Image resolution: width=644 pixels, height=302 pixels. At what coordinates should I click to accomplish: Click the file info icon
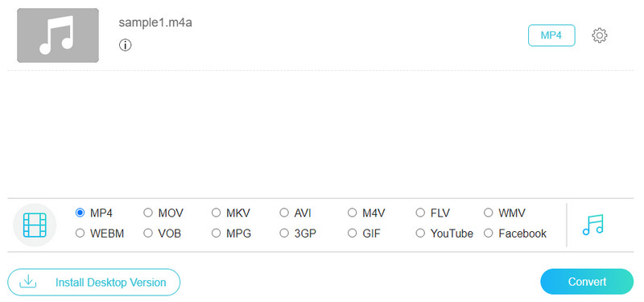(126, 45)
